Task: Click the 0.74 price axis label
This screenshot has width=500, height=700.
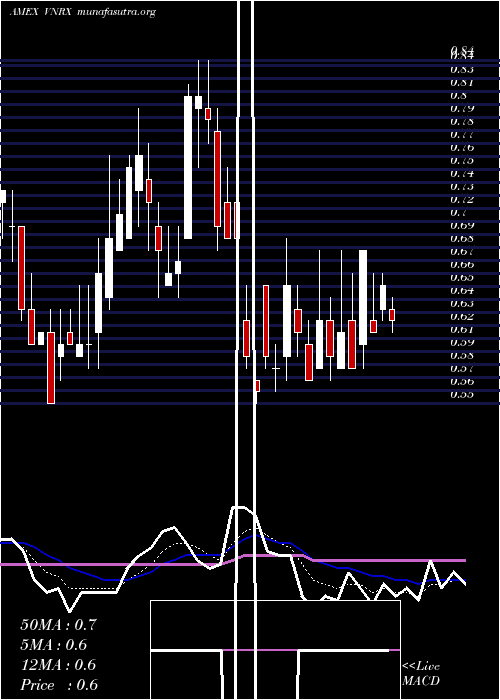Action: (462, 173)
